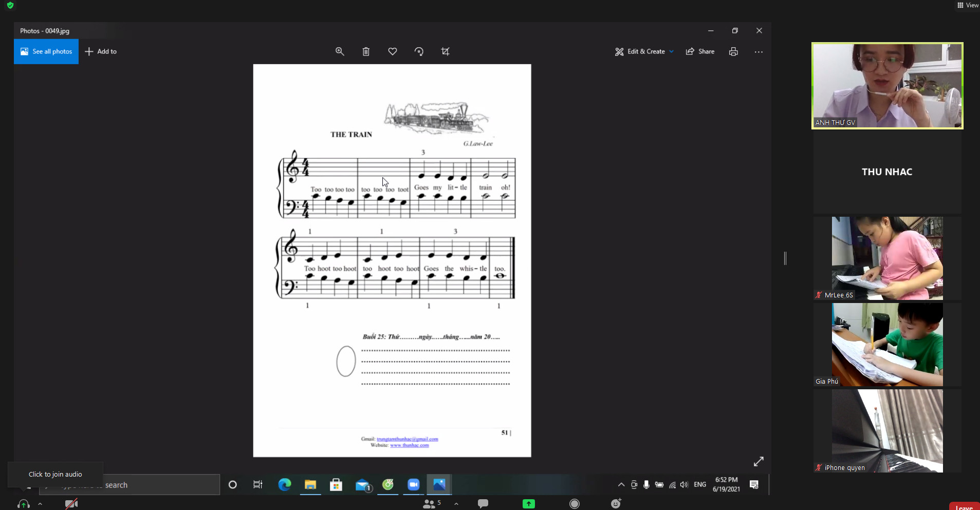
Task: Expand the participants list arrow
Action: tap(456, 504)
